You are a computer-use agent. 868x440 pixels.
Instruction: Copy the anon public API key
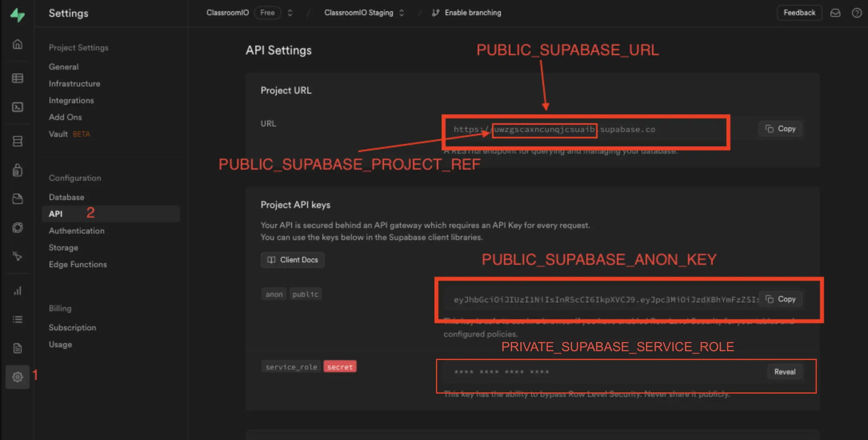click(x=780, y=299)
